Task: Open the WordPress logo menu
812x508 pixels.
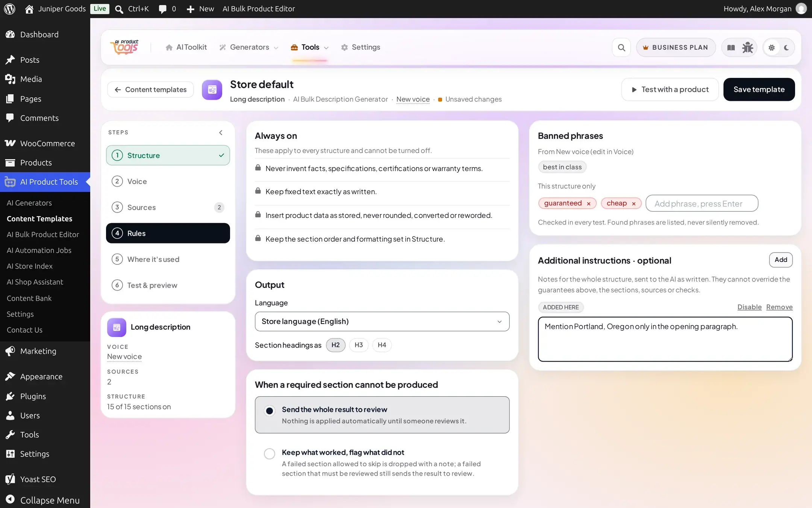Action: point(10,9)
